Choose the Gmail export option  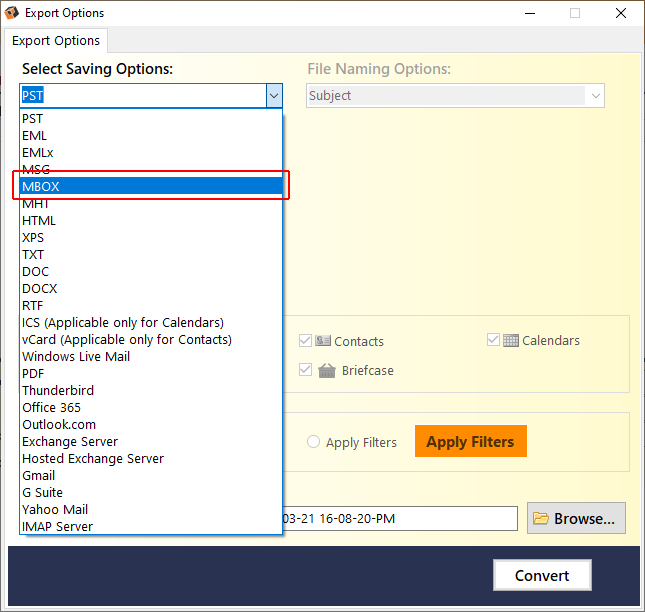[x=151, y=475]
